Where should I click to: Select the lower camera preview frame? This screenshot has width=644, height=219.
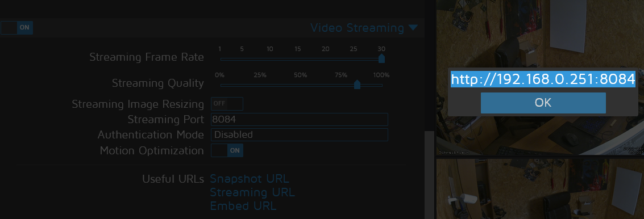pos(540,189)
